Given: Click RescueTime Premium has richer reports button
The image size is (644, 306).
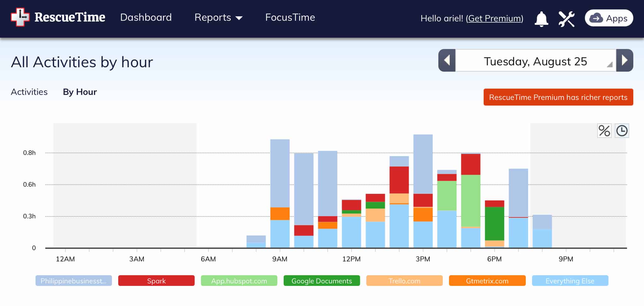Looking at the screenshot, I should [558, 97].
